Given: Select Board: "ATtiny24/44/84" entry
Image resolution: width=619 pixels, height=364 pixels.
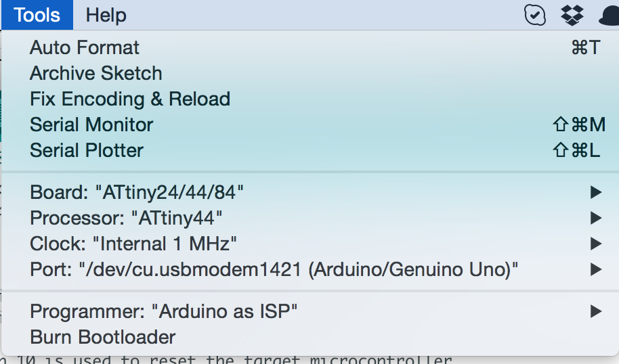Looking at the screenshot, I should [309, 192].
